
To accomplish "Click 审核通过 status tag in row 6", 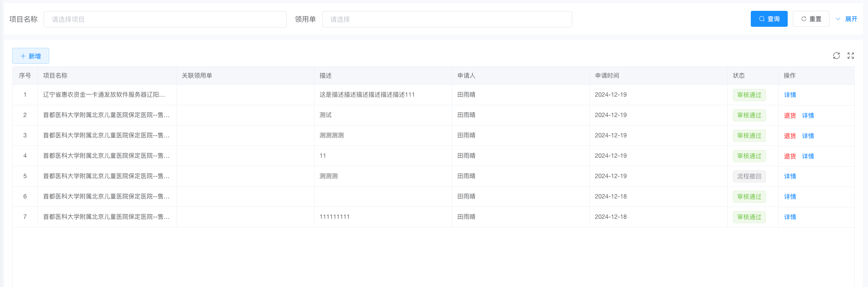I will coord(749,197).
